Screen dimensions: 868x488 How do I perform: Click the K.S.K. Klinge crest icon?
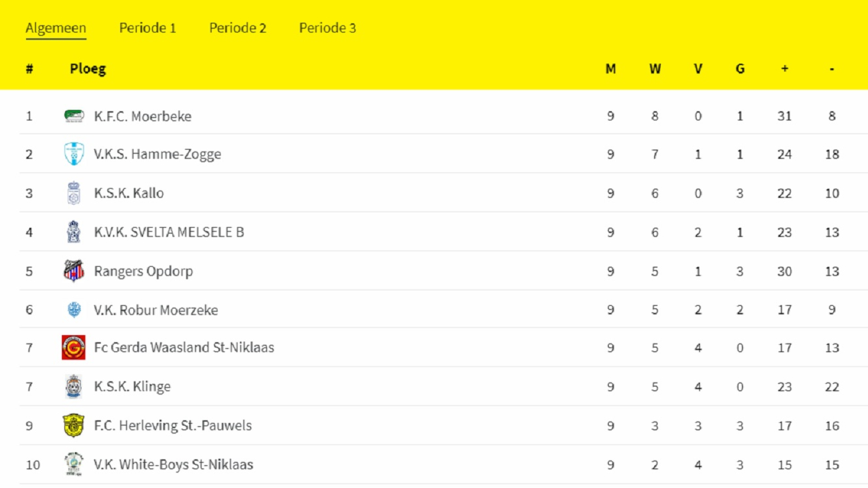click(x=74, y=387)
